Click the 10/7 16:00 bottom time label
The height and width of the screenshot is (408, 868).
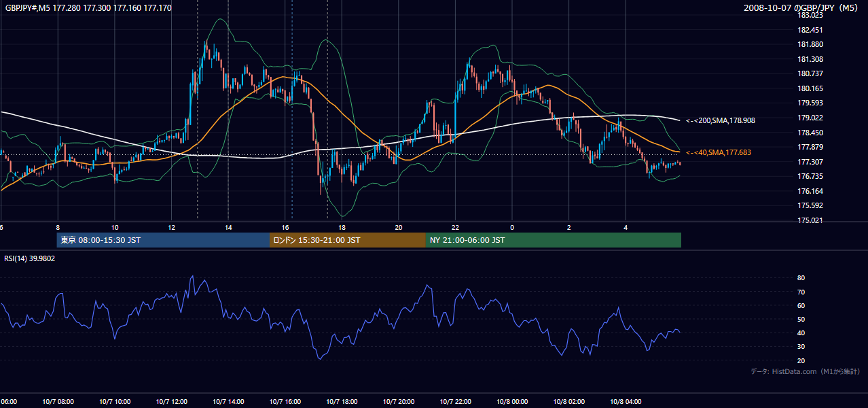pos(285,402)
